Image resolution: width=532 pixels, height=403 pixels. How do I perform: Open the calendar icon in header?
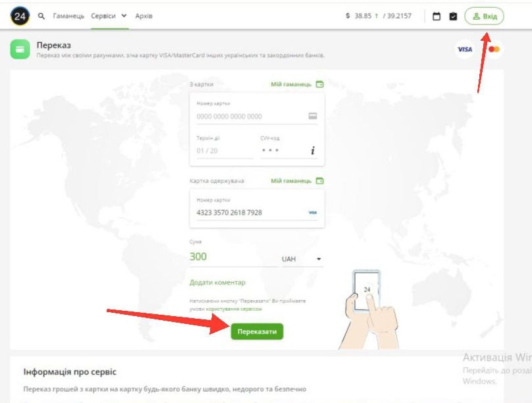tap(436, 16)
